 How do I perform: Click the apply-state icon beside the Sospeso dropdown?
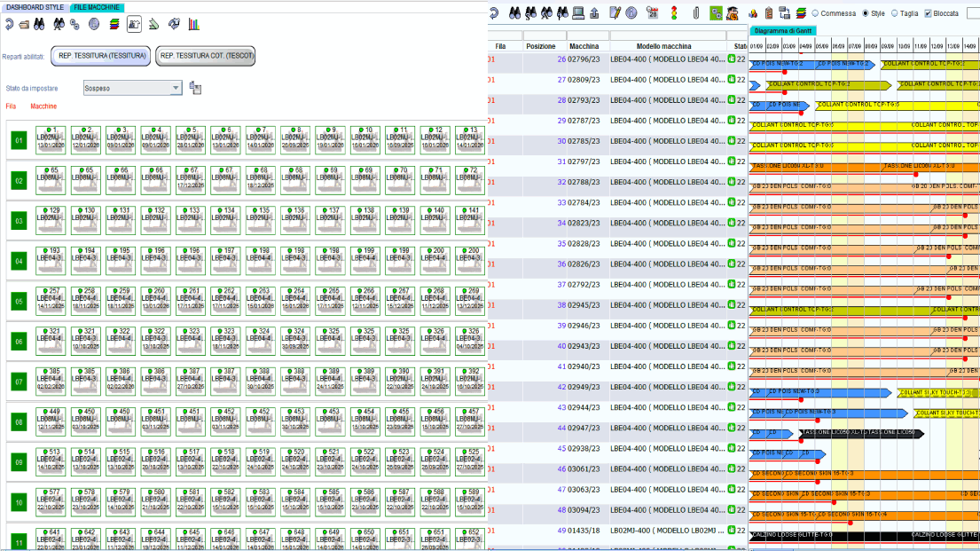pyautogui.click(x=196, y=88)
